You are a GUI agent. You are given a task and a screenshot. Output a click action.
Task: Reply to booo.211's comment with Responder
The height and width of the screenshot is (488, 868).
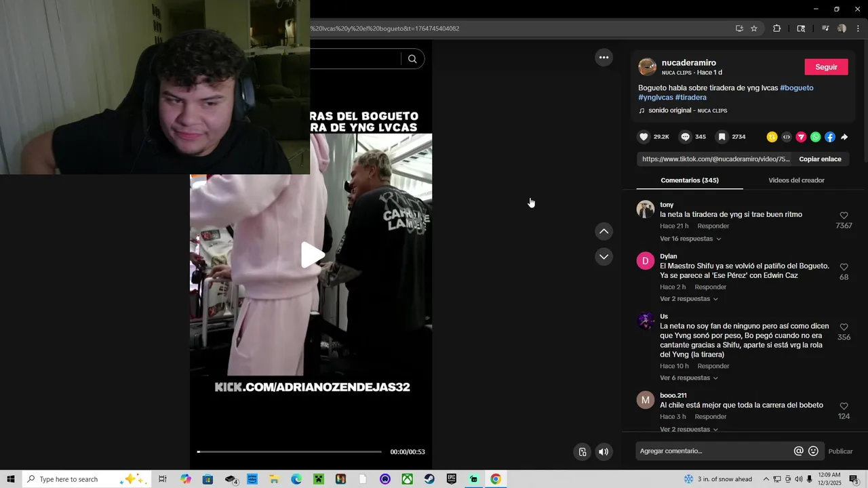711,417
